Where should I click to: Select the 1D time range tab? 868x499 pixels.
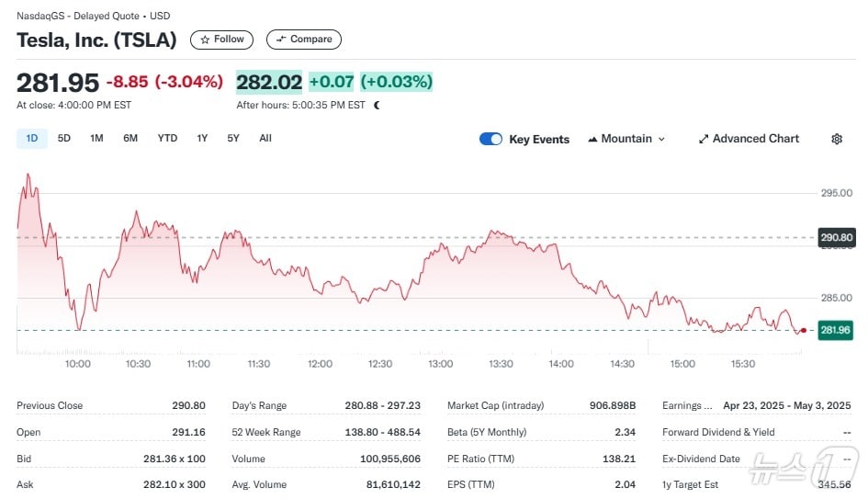[x=32, y=139]
